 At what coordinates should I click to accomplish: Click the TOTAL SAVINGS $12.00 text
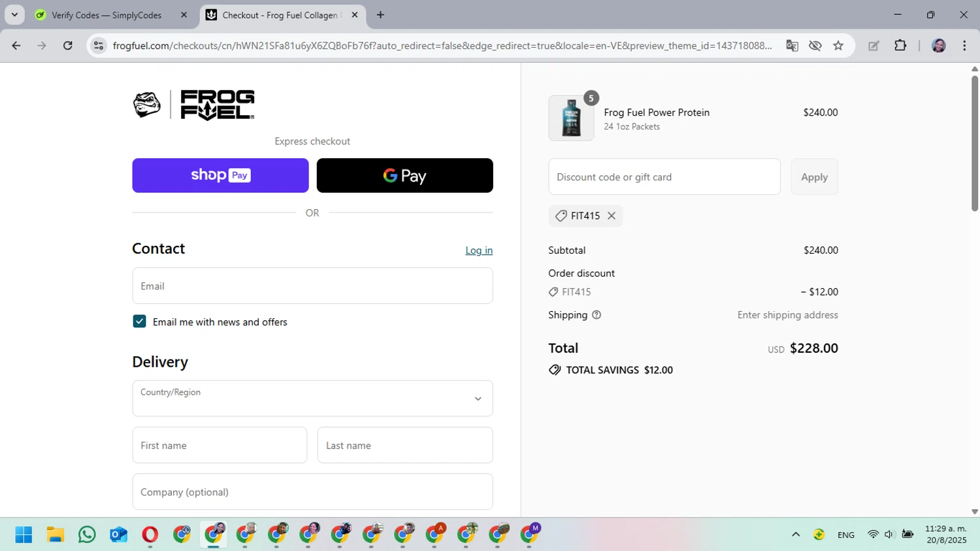pos(619,370)
